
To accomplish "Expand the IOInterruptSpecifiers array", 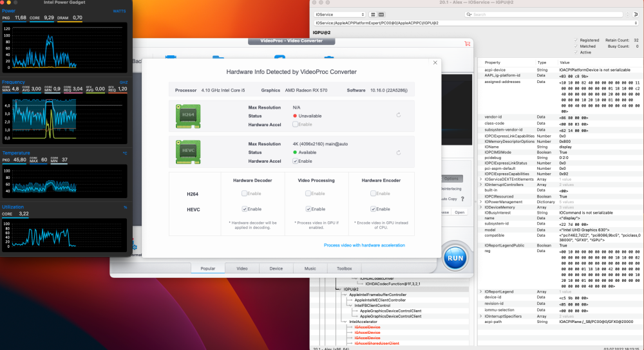I will (x=480, y=317).
